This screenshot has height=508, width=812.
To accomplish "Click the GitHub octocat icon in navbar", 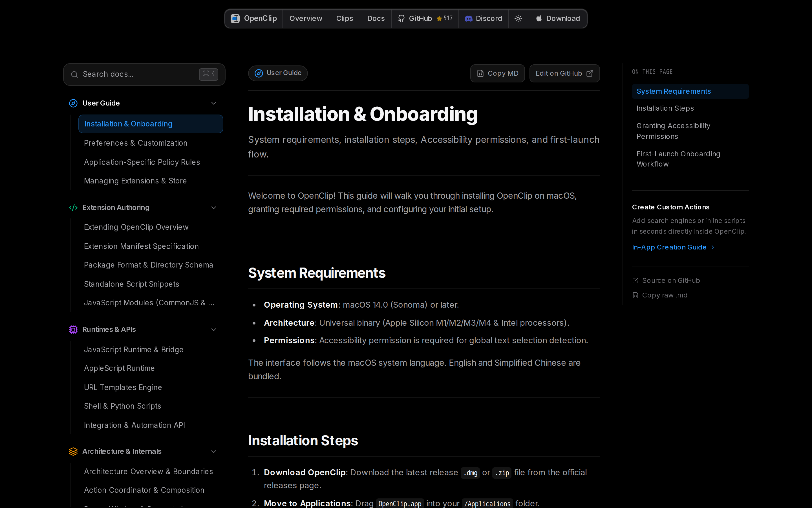I will [401, 18].
